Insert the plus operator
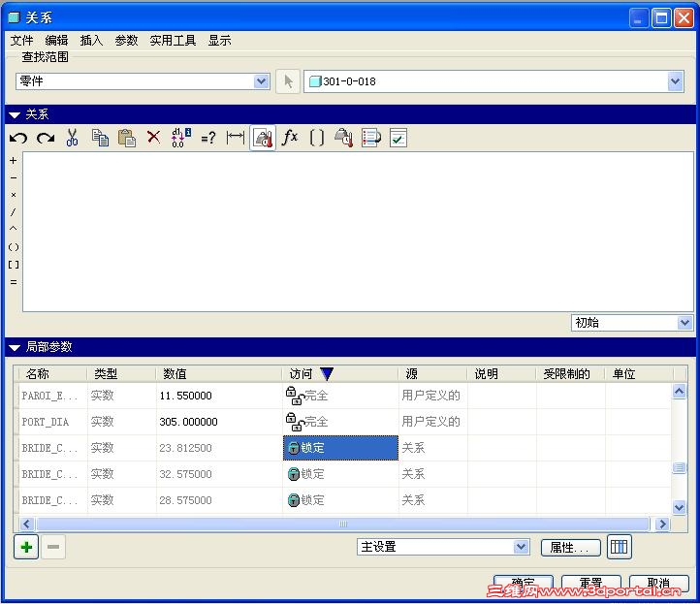The height and width of the screenshot is (604, 700). (x=14, y=160)
